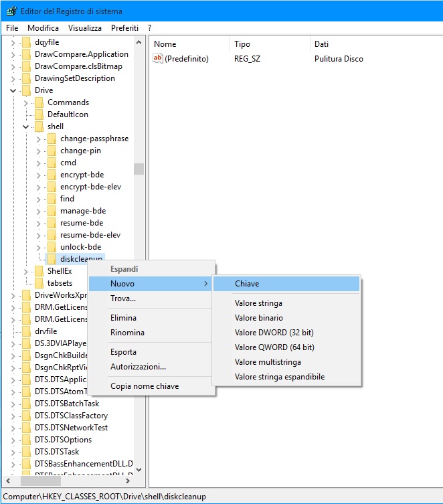Click the tree horizontal scrollbar thumb

(x=40, y=481)
